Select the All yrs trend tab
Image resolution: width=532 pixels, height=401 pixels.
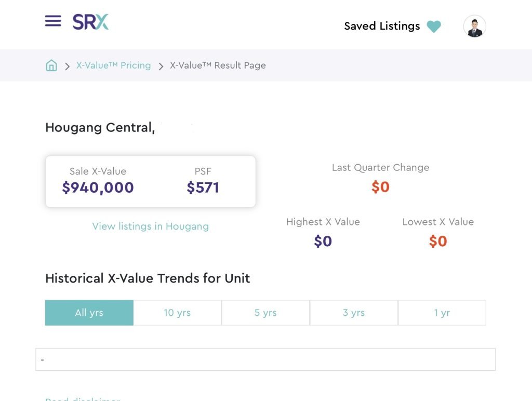[x=89, y=313]
